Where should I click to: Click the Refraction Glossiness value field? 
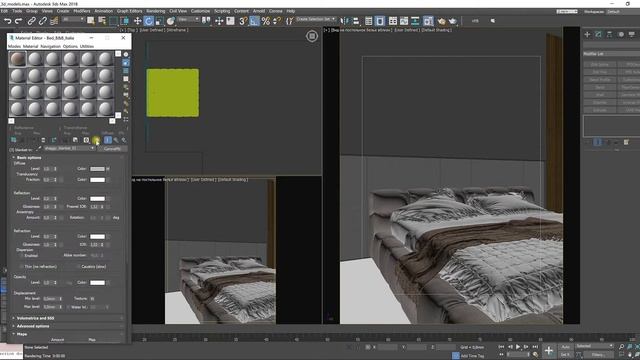point(48,244)
